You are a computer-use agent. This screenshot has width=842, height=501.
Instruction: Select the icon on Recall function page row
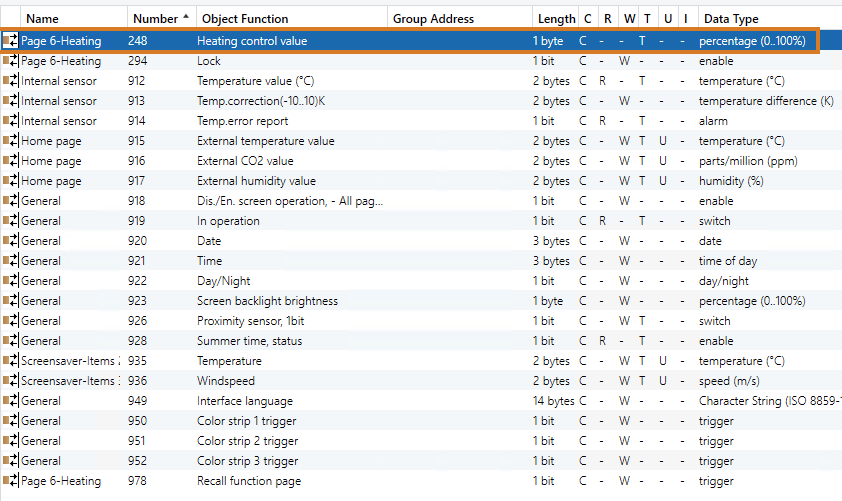(11, 481)
